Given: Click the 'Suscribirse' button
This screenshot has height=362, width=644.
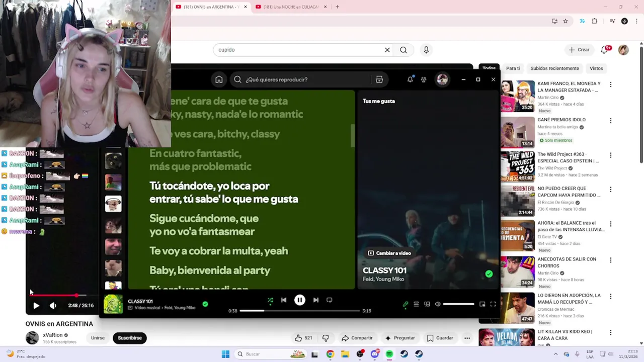Looking at the screenshot, I should tap(130, 338).
